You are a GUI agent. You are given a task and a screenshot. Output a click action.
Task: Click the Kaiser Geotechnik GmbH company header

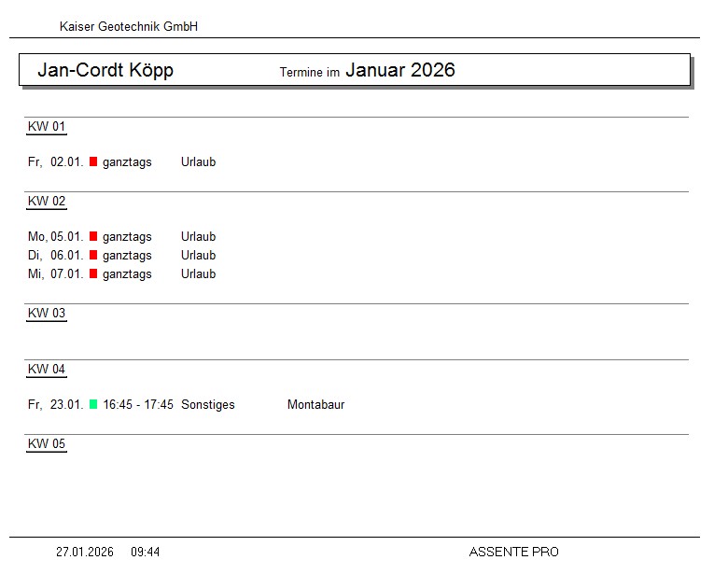pos(129,27)
